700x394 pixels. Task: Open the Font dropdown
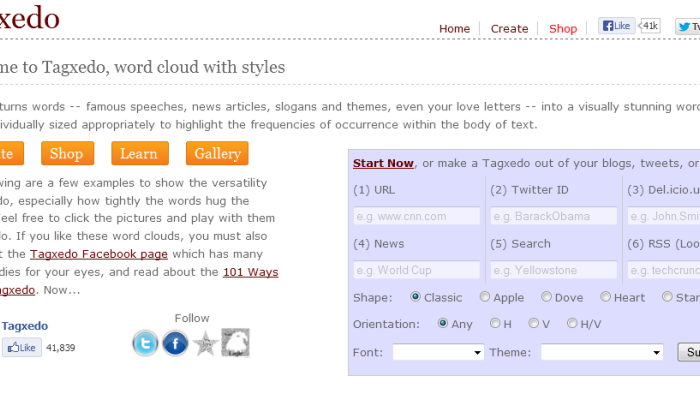click(438, 352)
